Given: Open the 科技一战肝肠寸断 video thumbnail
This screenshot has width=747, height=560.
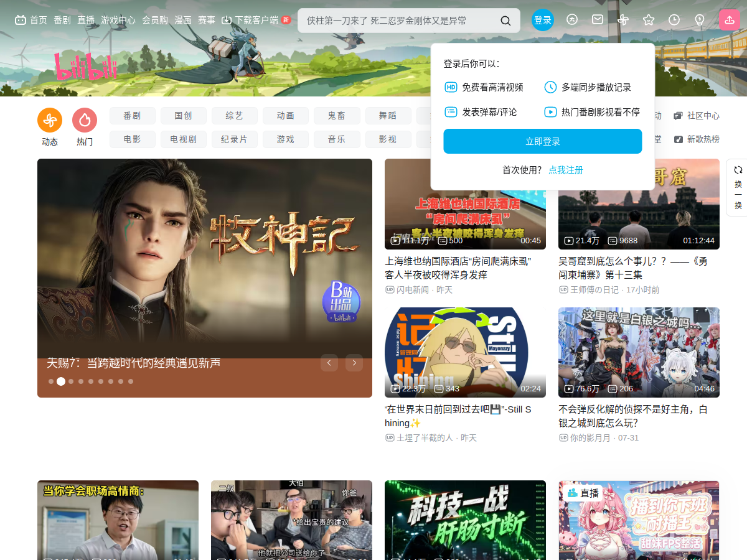Looking at the screenshot, I should coord(465,520).
